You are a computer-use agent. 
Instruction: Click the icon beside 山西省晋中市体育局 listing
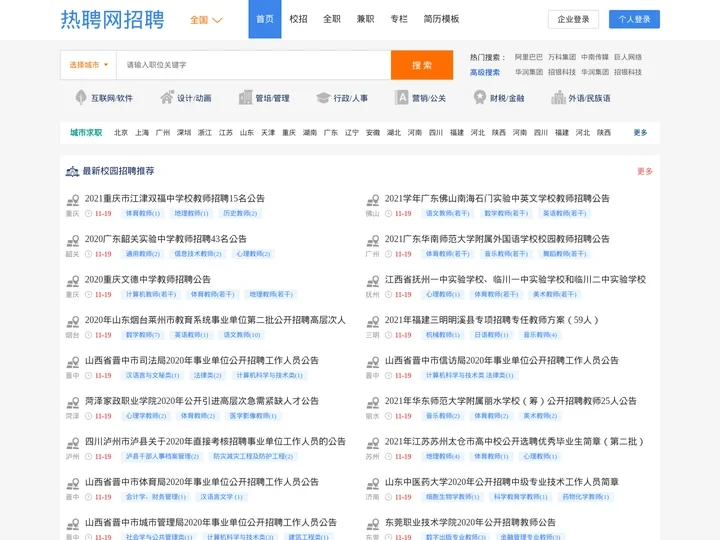[73, 484]
